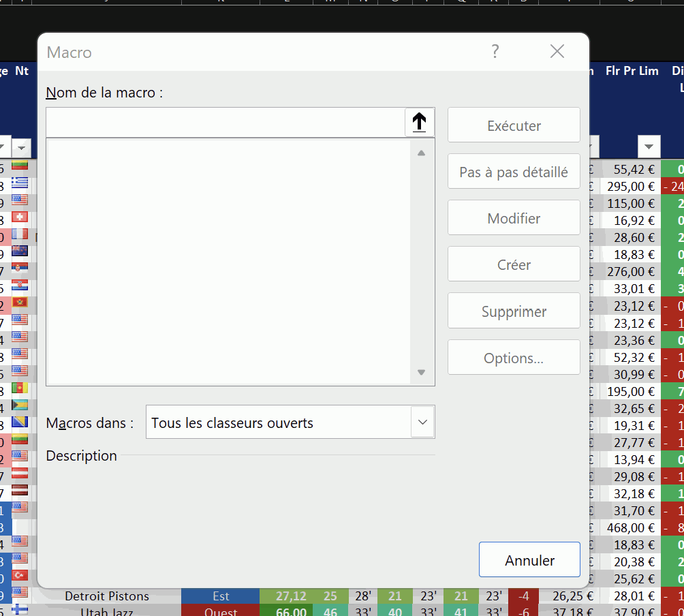Click the Cameroon flag icon cell
684x616 pixels.
20,388
